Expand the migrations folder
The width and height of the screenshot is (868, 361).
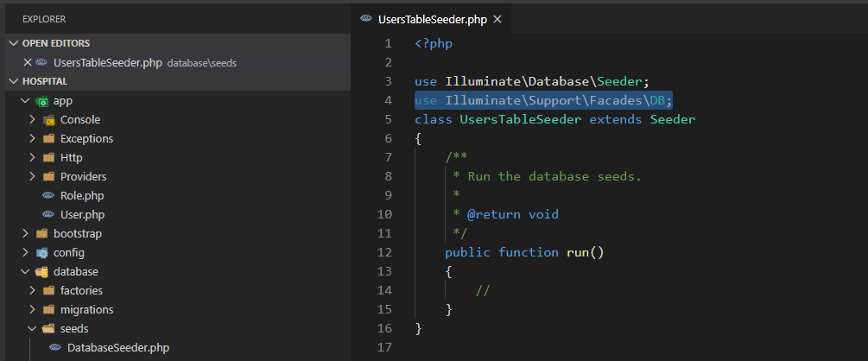click(32, 310)
